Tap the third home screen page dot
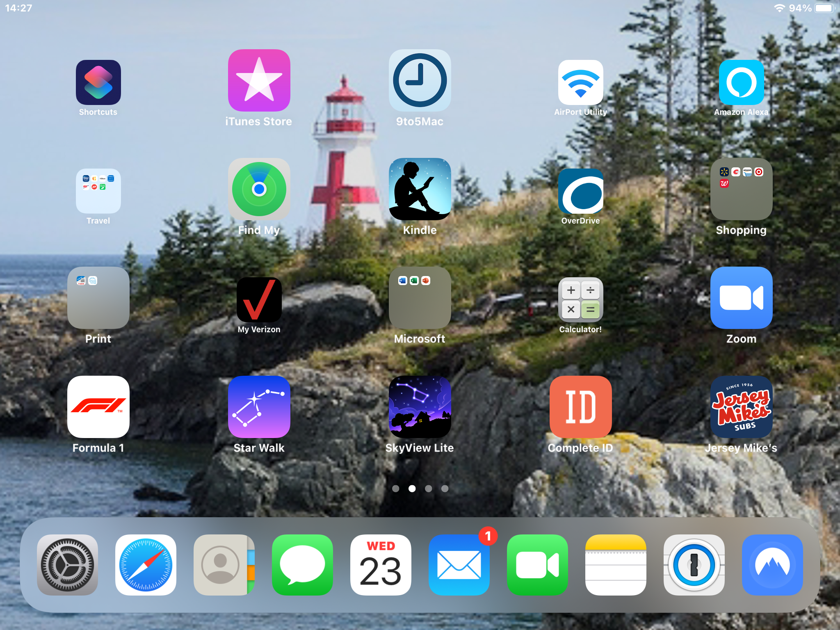The width and height of the screenshot is (840, 630). pos(428,488)
